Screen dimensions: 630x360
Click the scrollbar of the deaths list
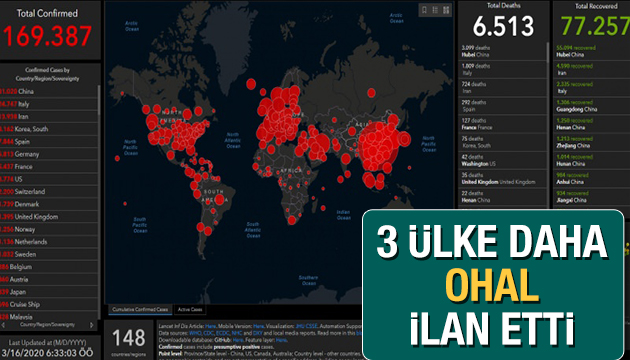click(547, 52)
